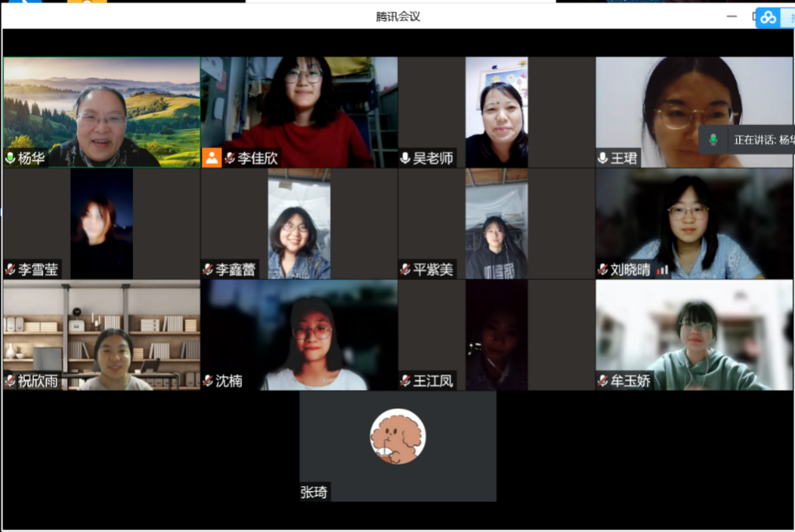Click 牟玉娇's muted microphone icon
This screenshot has width=795, height=532.
click(603, 381)
